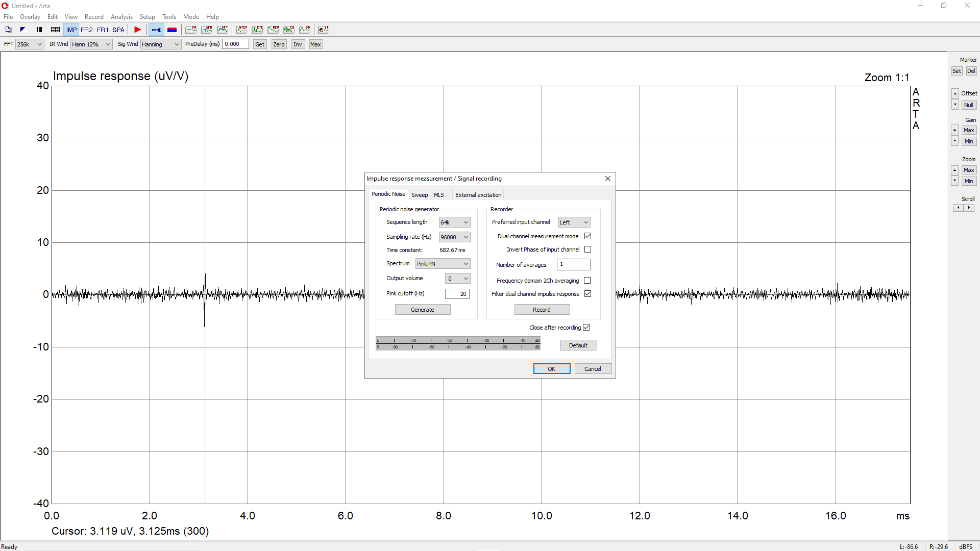Open the Sig Wnd Hanning dropdown
Screen dimensions: 980x551
pyautogui.click(x=161, y=44)
